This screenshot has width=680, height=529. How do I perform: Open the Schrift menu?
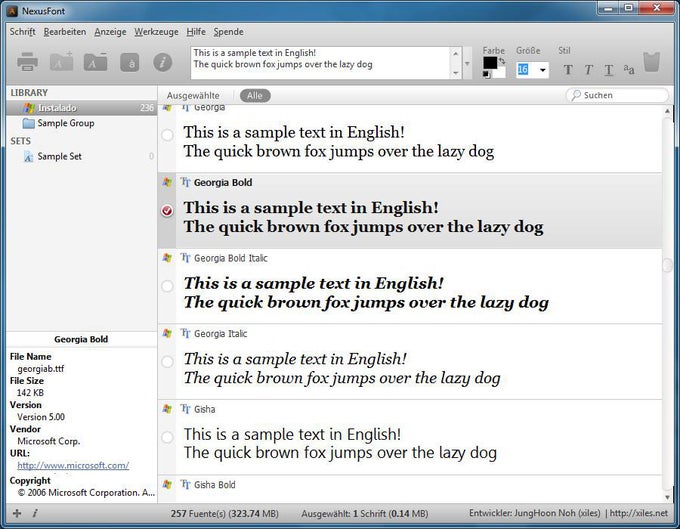(x=23, y=32)
